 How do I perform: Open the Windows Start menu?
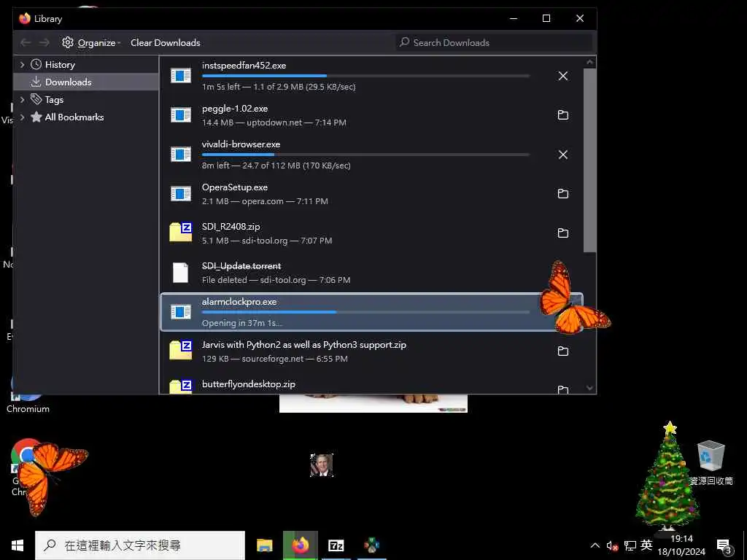[x=18, y=545]
